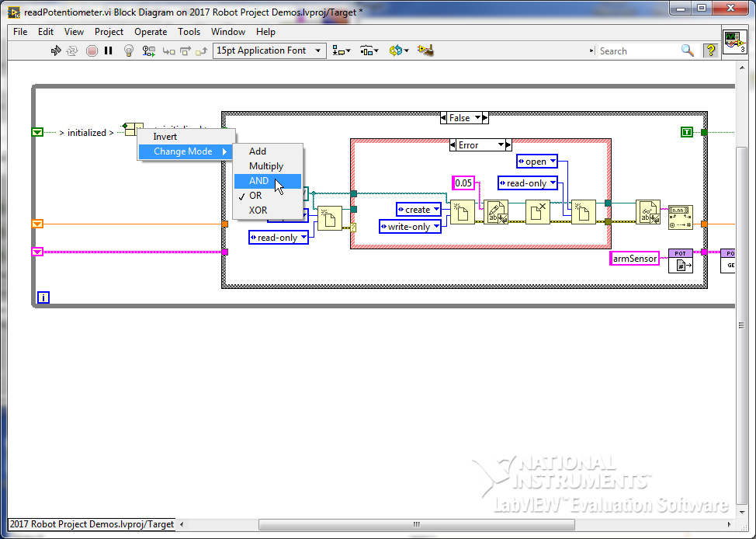Click the Close File node icon
The width and height of the screenshot is (756, 539).
[537, 212]
